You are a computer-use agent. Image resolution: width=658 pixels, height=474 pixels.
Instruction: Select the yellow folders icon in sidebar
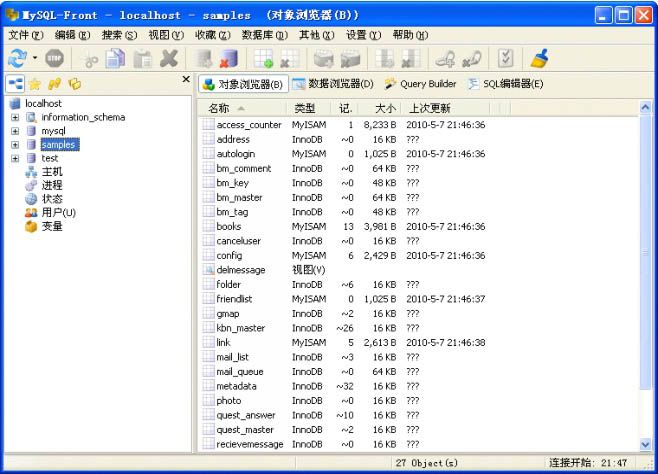tap(75, 84)
